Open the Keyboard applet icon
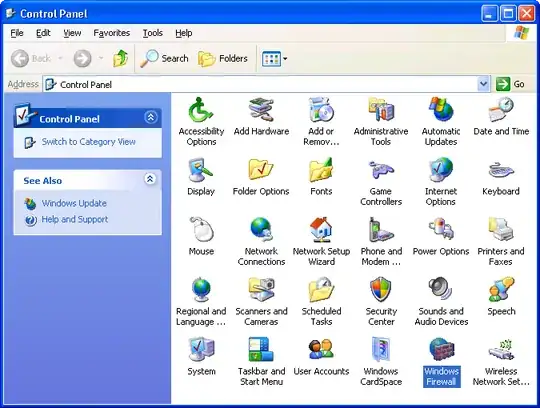The image size is (540, 408). pyautogui.click(x=501, y=170)
